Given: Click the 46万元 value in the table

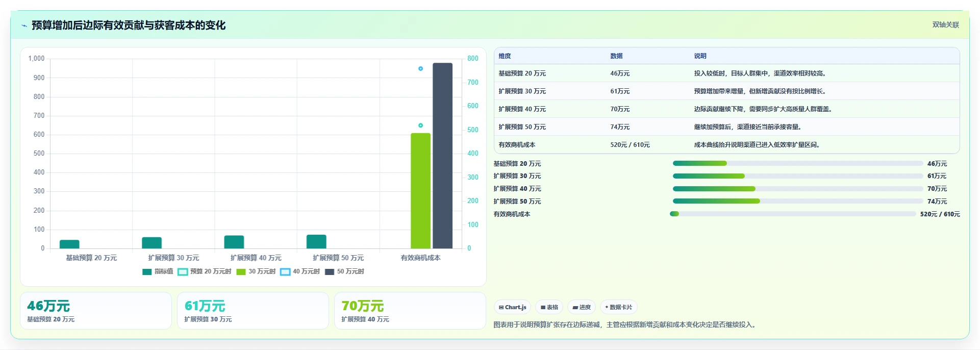Looking at the screenshot, I should pyautogui.click(x=620, y=73).
